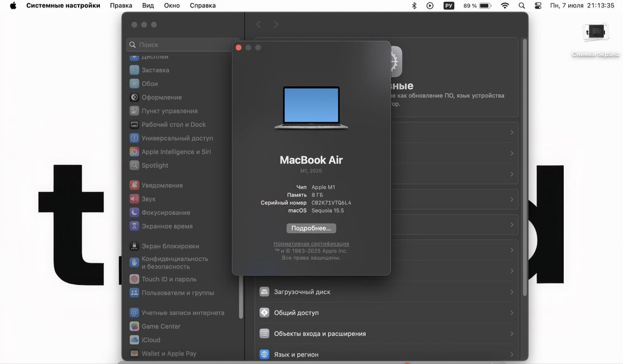This screenshot has height=364, width=623.
Task: Click the date and time clock
Action: (x=582, y=6)
